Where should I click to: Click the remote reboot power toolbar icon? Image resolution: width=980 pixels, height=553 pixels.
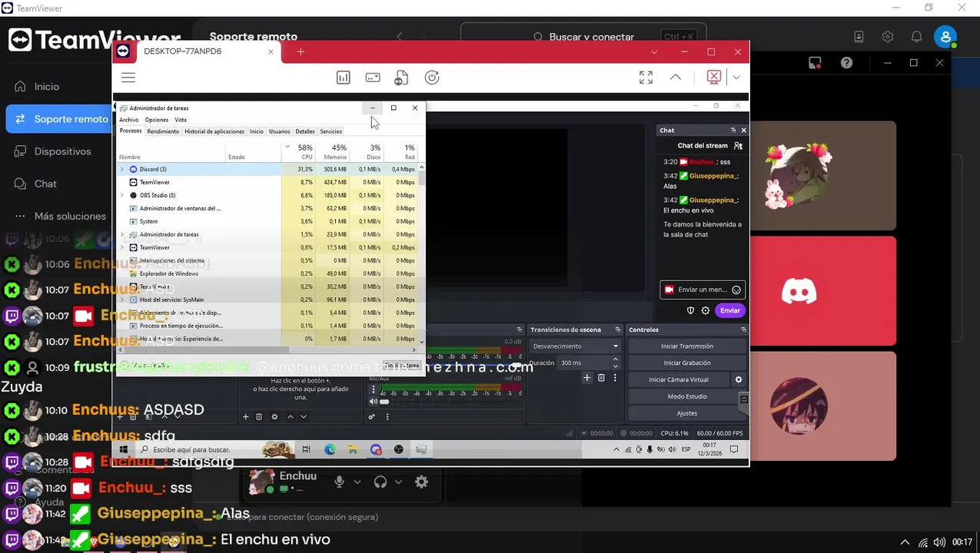pos(432,78)
